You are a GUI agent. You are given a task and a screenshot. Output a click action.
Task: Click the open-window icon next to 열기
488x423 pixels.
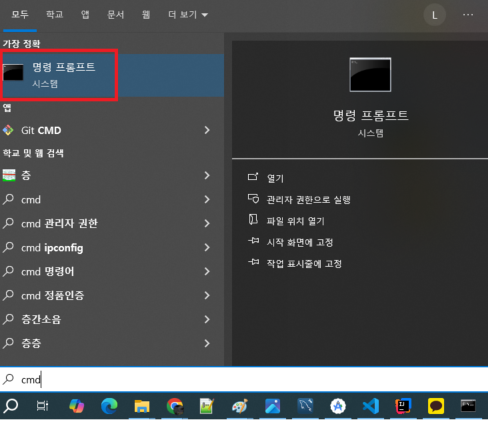coord(253,177)
